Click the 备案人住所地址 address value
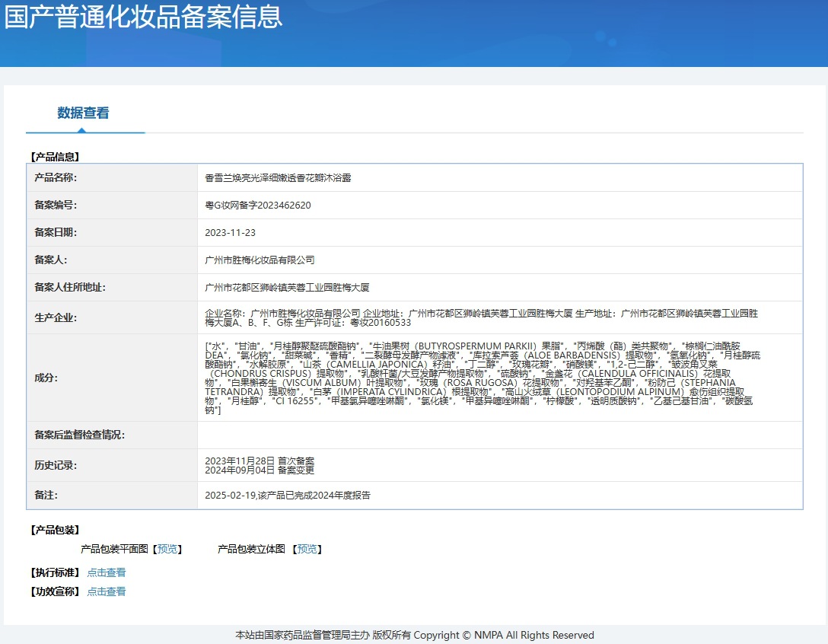 [287, 288]
